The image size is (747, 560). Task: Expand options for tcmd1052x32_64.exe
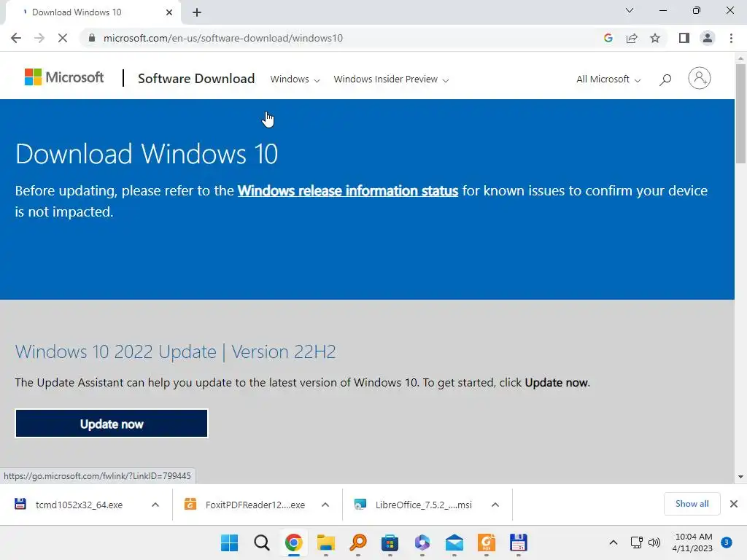(155, 505)
